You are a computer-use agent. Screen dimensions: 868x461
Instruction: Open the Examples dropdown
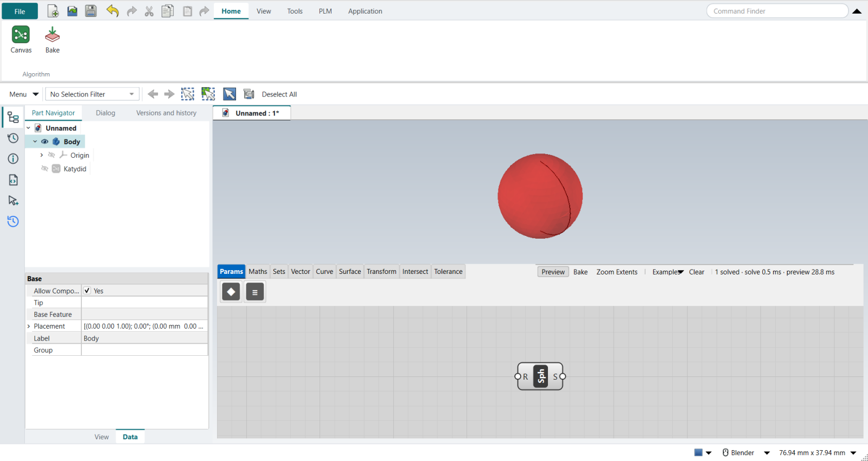pos(668,272)
